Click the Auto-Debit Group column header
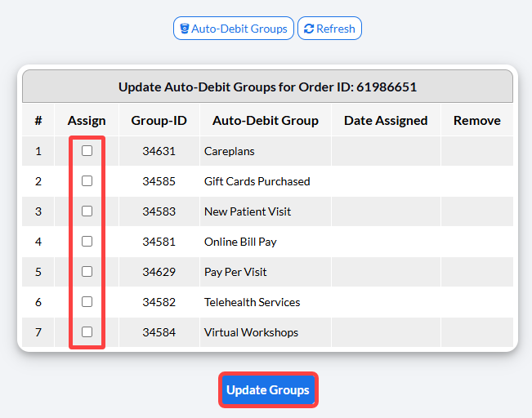532x418 pixels. coord(266,121)
